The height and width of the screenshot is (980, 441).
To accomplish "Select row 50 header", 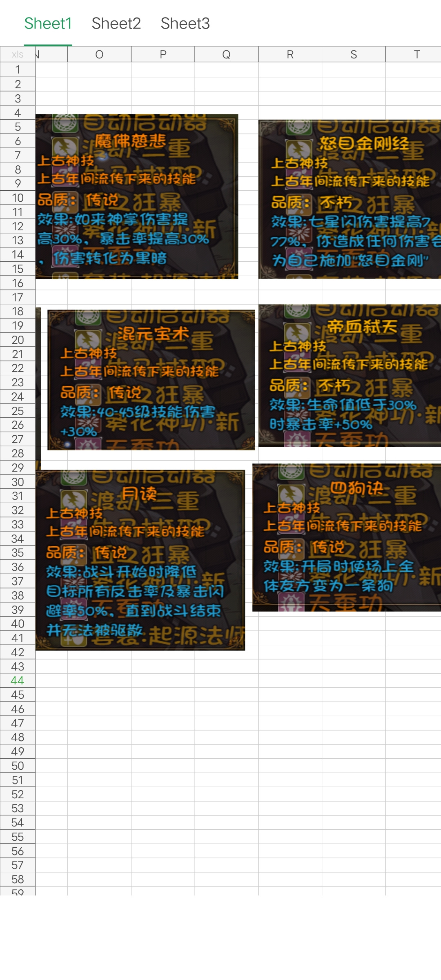I will pyautogui.click(x=18, y=766).
